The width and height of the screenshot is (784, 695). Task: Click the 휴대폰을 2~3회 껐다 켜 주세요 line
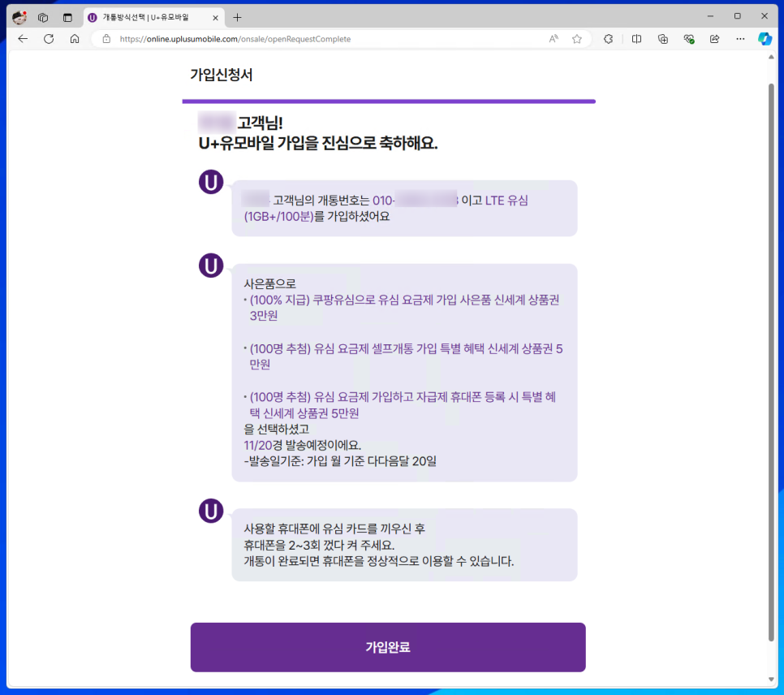(x=319, y=545)
